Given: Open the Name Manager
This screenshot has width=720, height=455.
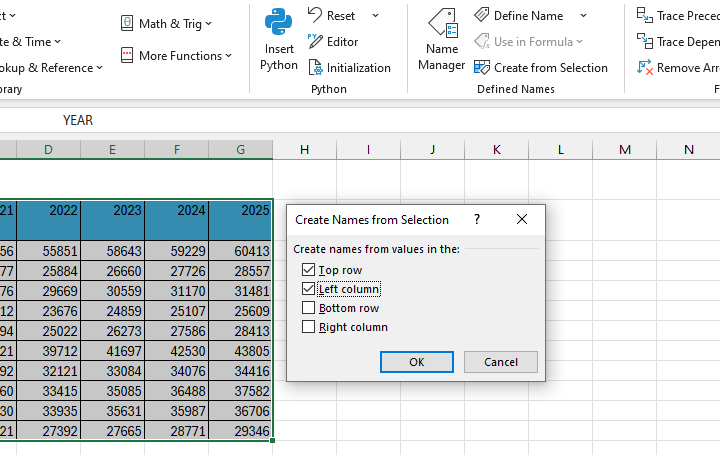Looking at the screenshot, I should [x=442, y=40].
